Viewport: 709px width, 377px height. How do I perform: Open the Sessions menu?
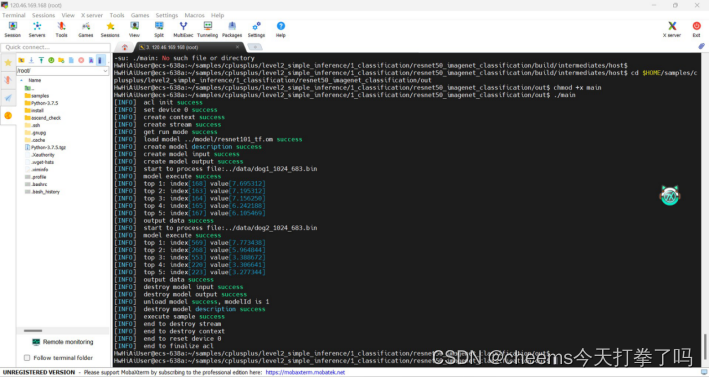pyautogui.click(x=43, y=15)
